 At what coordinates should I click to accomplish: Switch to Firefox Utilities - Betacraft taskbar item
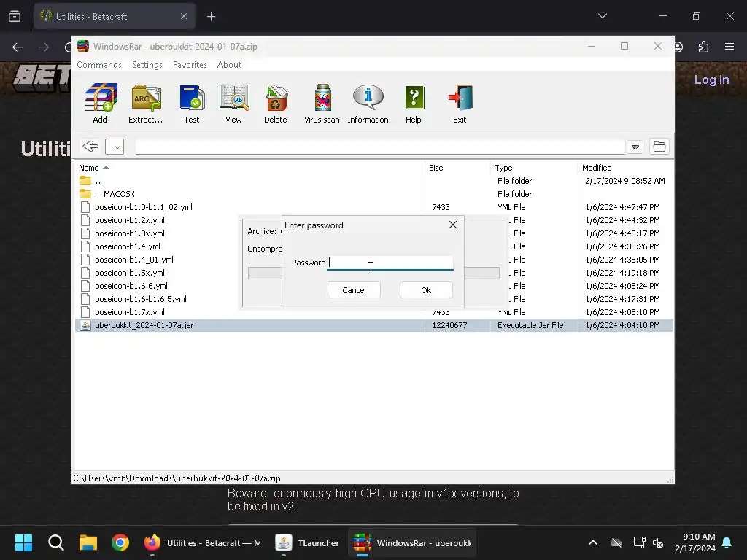203,542
